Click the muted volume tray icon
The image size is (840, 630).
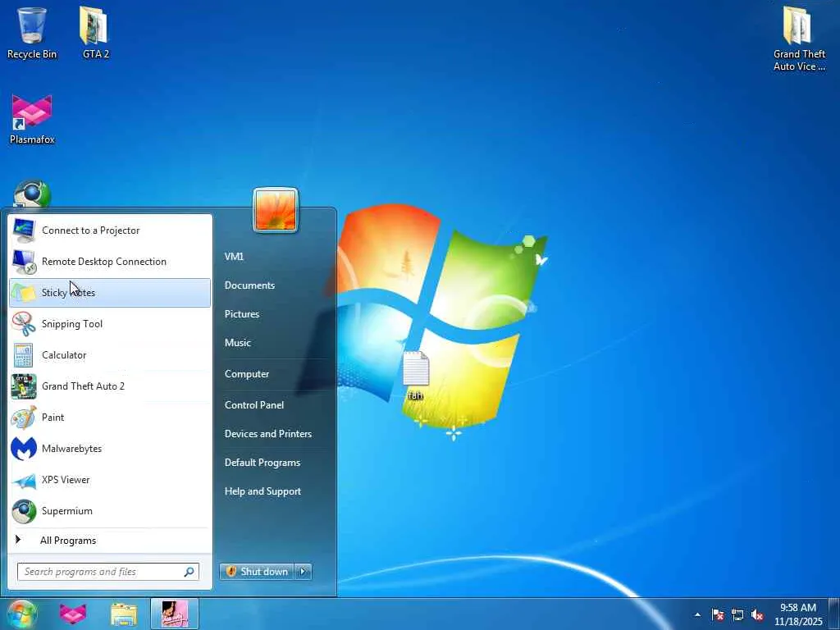pos(757,614)
